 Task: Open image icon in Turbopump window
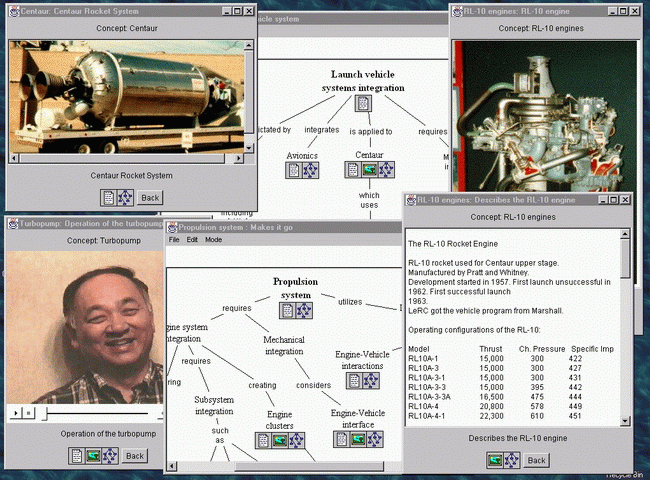[93, 456]
